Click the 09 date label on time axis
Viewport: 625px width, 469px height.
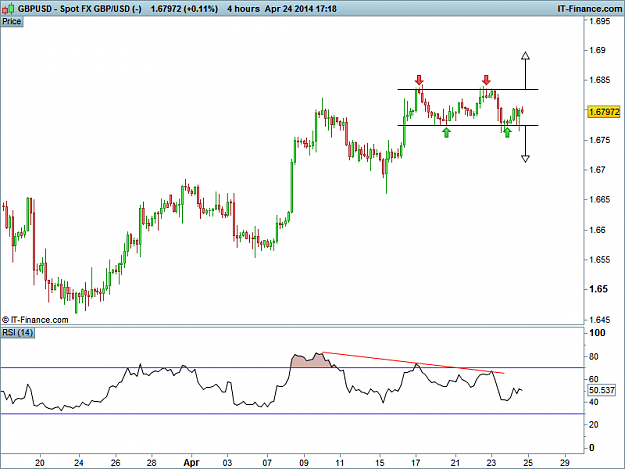[304, 463]
